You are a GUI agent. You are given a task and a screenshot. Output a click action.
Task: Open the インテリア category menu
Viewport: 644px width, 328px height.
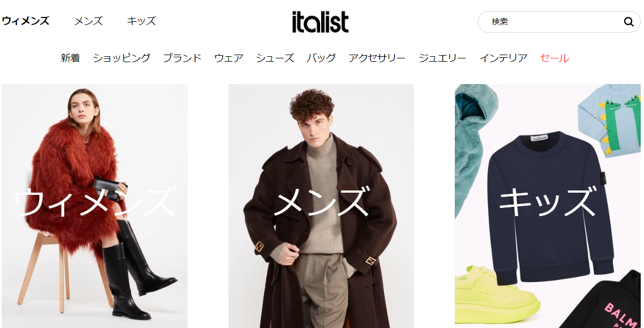click(503, 58)
